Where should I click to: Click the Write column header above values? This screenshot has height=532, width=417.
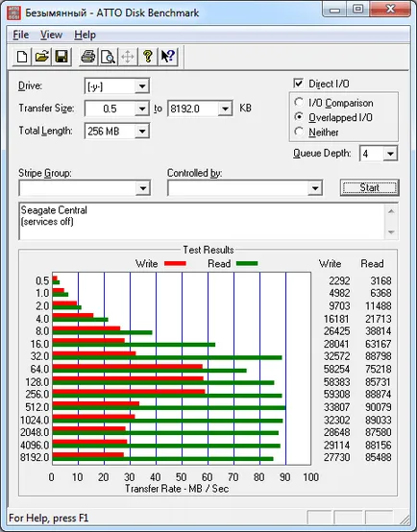(x=331, y=264)
